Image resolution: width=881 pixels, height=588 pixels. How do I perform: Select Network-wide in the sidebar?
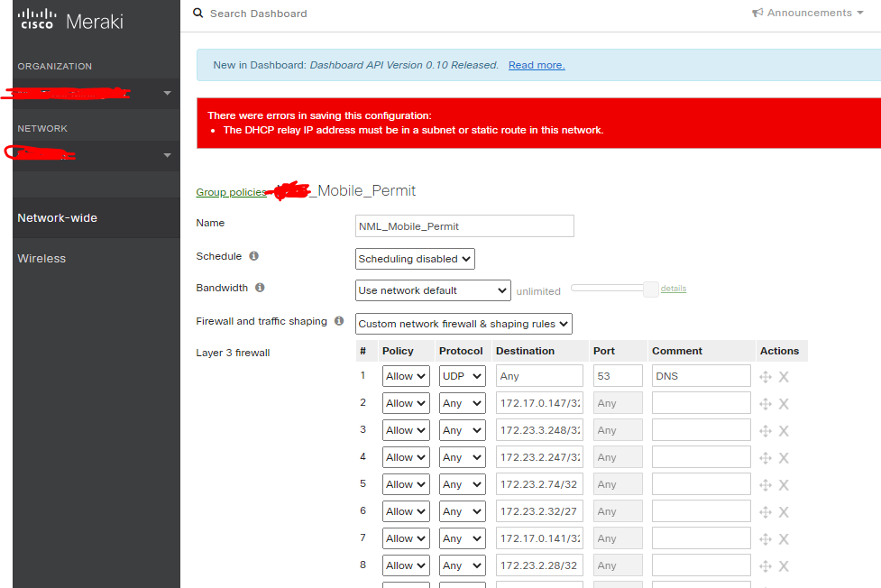57,217
